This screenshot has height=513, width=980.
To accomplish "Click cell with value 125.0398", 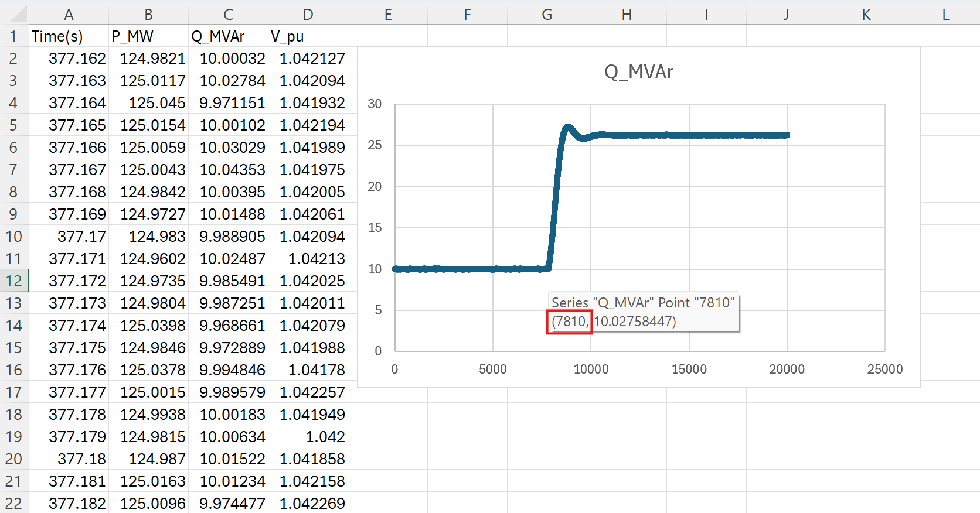I will coord(148,326).
